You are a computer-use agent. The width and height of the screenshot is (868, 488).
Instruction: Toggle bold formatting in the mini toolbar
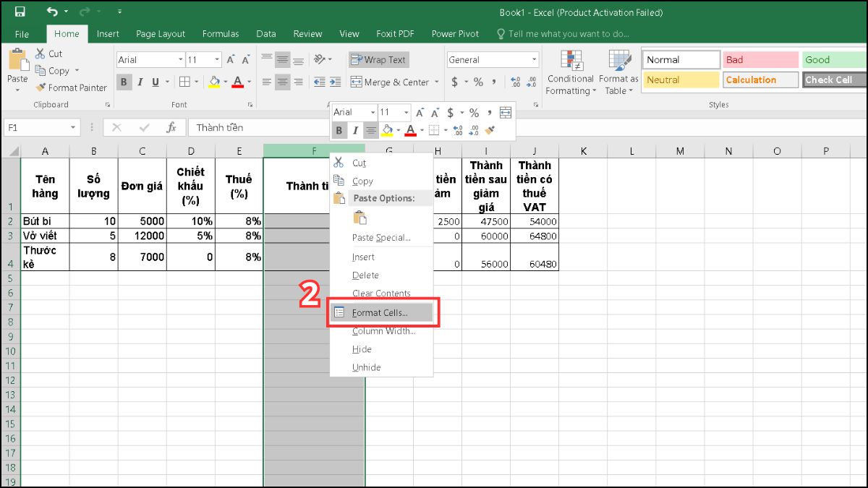click(339, 130)
